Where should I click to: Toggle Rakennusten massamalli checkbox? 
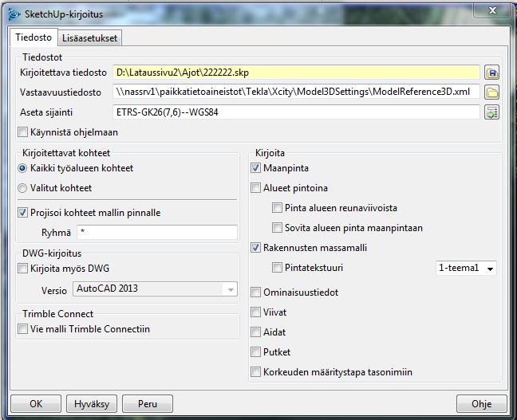click(x=255, y=248)
